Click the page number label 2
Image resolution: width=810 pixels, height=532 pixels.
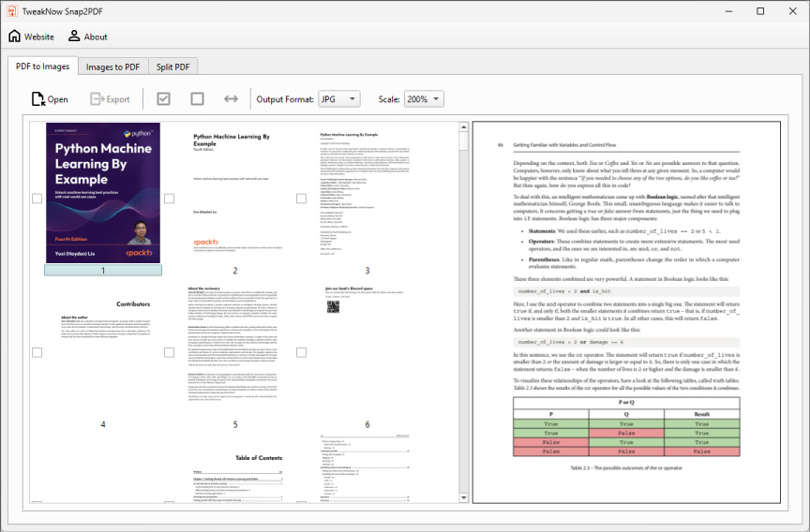(x=235, y=271)
